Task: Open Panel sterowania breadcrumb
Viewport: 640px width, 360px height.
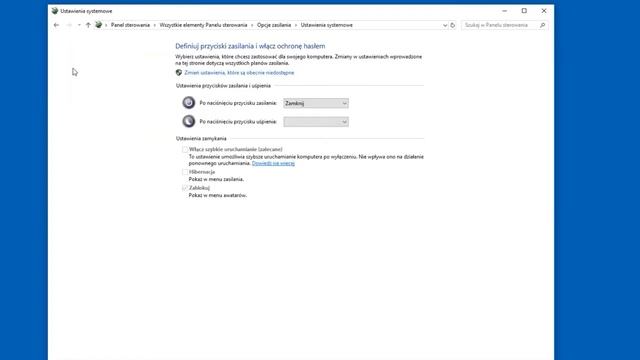Action: [x=130, y=25]
